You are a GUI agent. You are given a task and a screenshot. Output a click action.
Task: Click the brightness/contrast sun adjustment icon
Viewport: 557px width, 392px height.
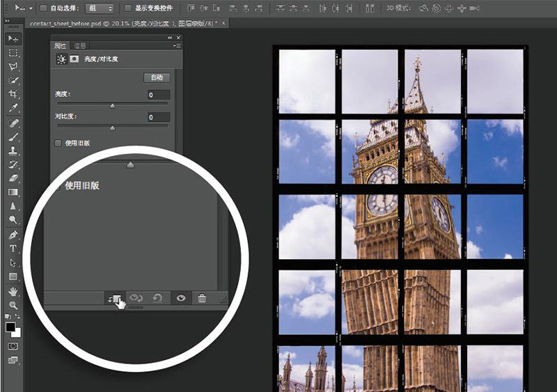[x=61, y=59]
